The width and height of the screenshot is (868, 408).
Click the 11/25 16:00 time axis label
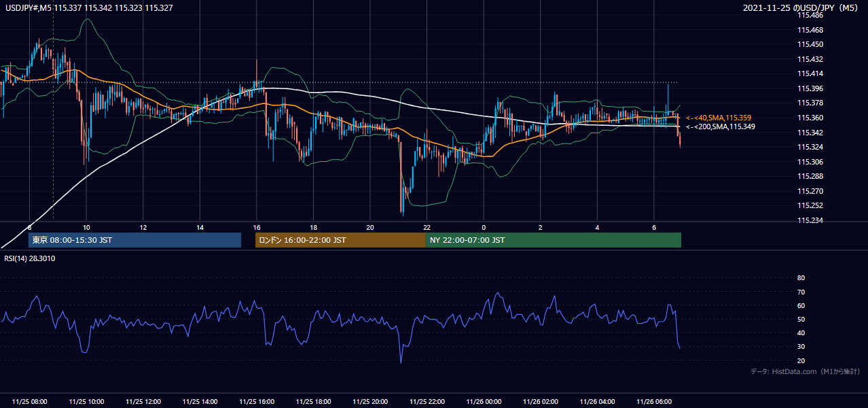(256, 402)
